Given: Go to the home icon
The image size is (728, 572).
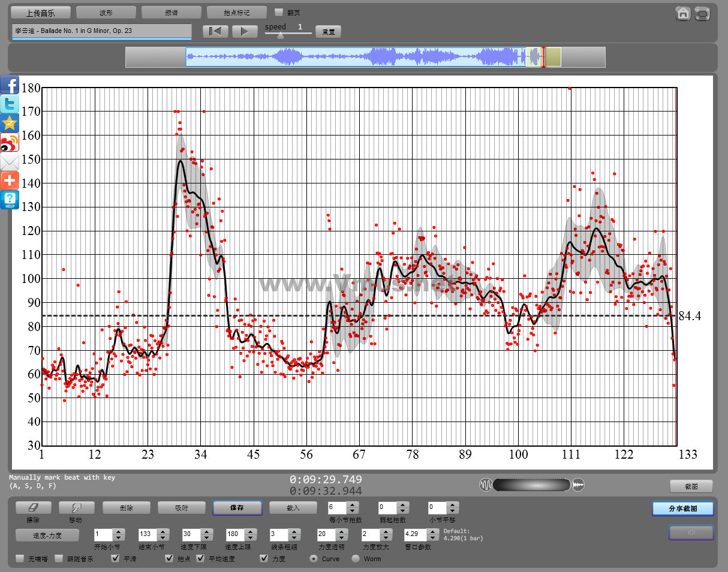Looking at the screenshot, I should point(682,13).
